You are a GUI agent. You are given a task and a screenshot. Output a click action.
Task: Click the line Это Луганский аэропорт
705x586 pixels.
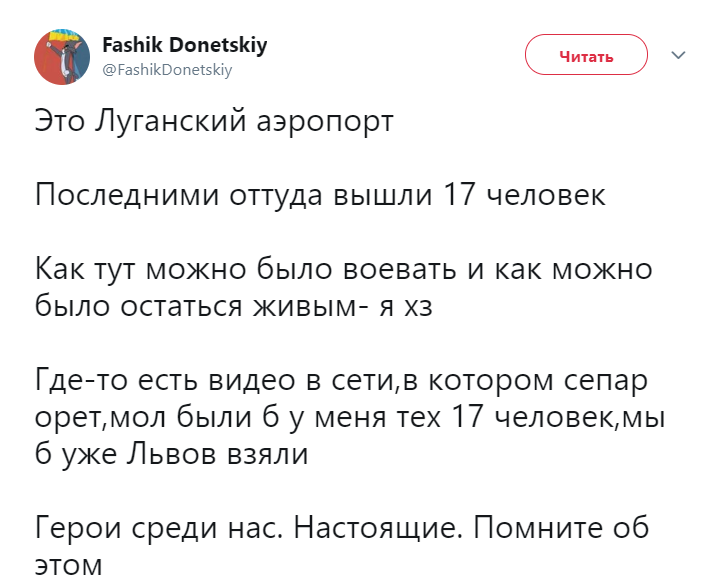point(214,121)
